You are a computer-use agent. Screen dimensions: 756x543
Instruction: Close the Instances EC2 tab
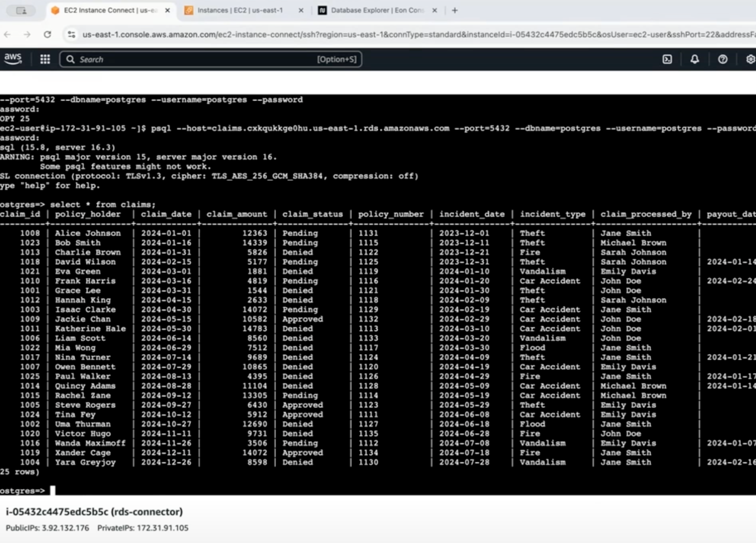click(x=301, y=10)
